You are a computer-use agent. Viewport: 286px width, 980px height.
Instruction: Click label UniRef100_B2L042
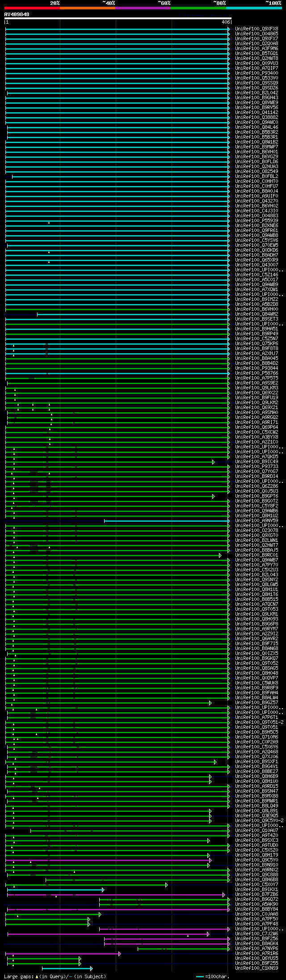[257, 93]
